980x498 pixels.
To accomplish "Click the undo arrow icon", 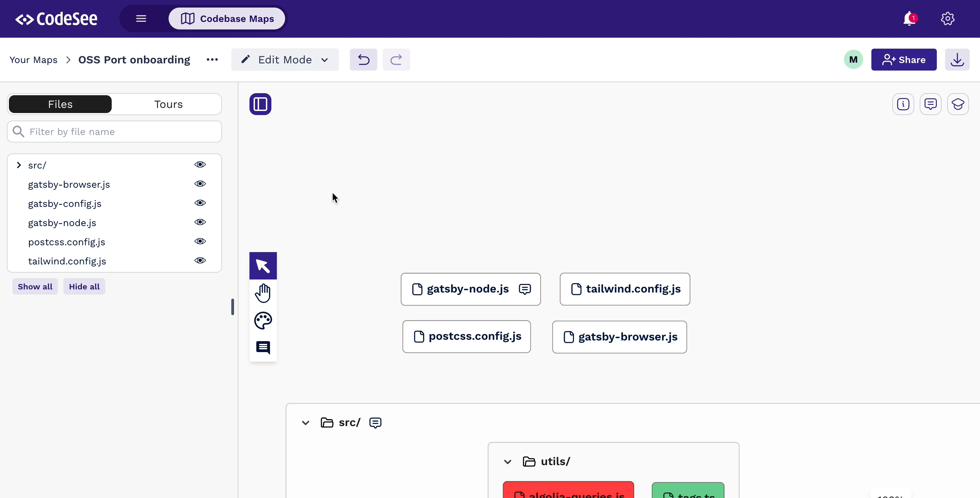I will click(x=363, y=59).
